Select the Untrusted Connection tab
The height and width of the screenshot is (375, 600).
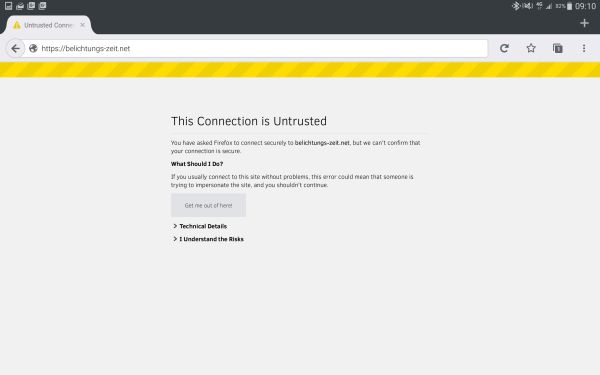click(49, 25)
